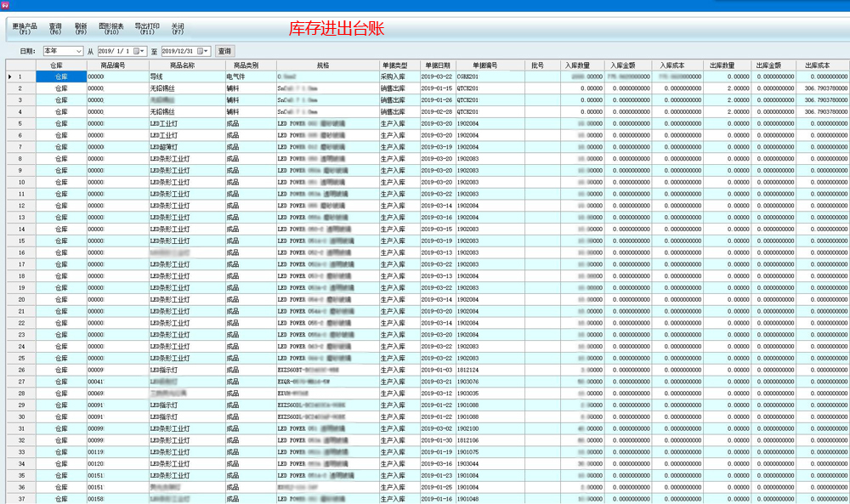
Task: Click the product name cell 导线
Action: point(187,76)
